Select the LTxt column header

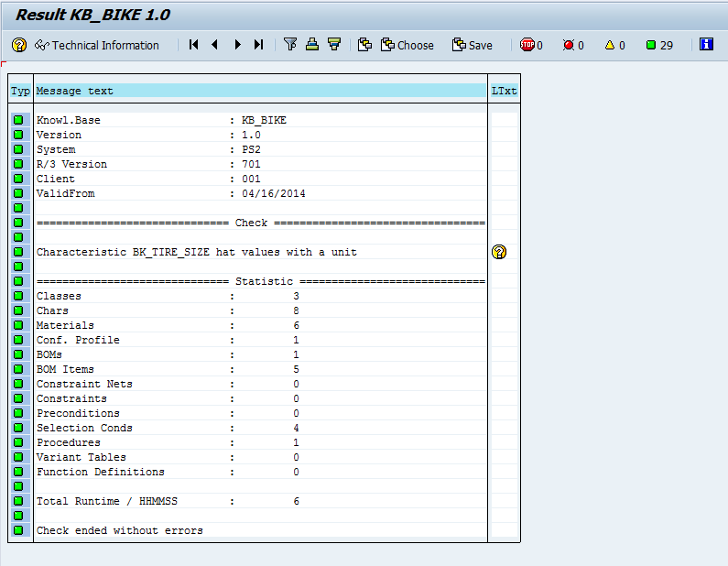[x=504, y=91]
